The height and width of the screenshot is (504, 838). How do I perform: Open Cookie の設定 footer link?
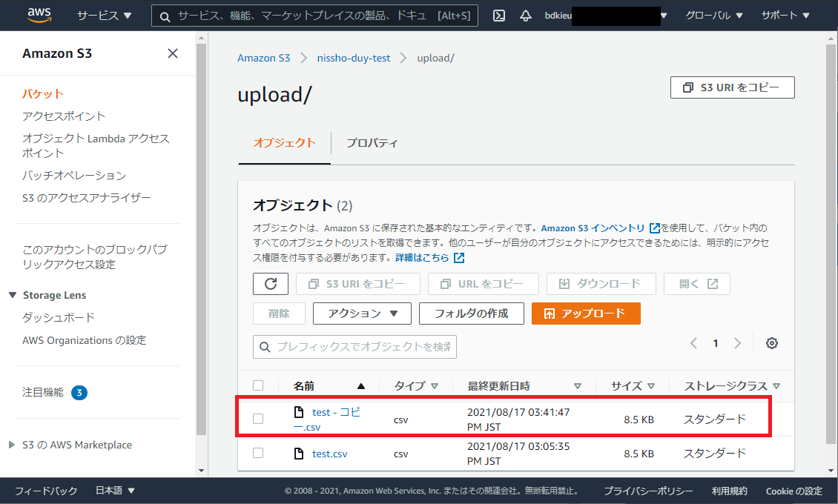(x=794, y=491)
